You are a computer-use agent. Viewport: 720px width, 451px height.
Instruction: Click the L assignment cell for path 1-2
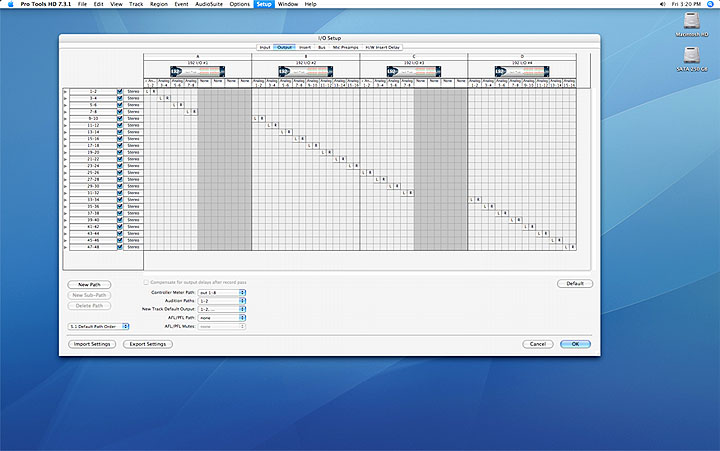147,92
